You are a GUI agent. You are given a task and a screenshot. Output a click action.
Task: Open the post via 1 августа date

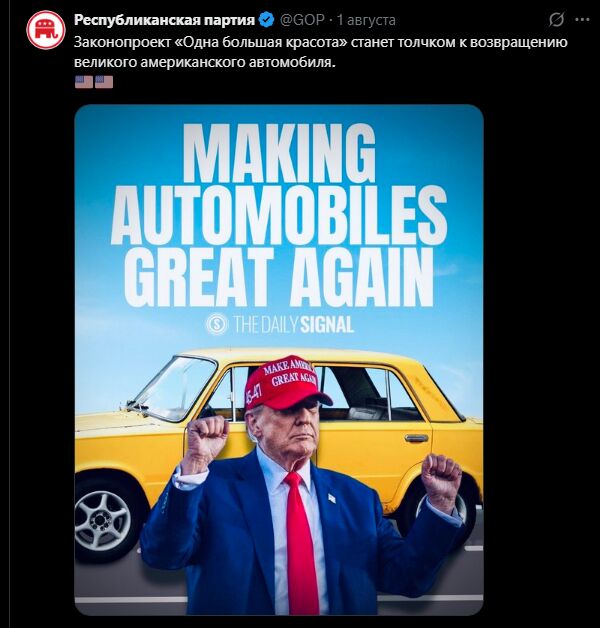point(366,20)
